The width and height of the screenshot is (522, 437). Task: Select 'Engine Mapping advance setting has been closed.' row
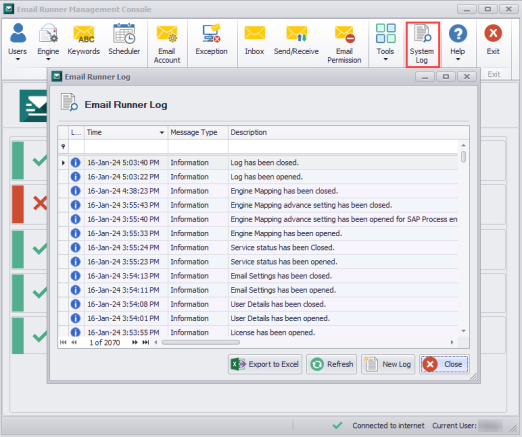258,205
